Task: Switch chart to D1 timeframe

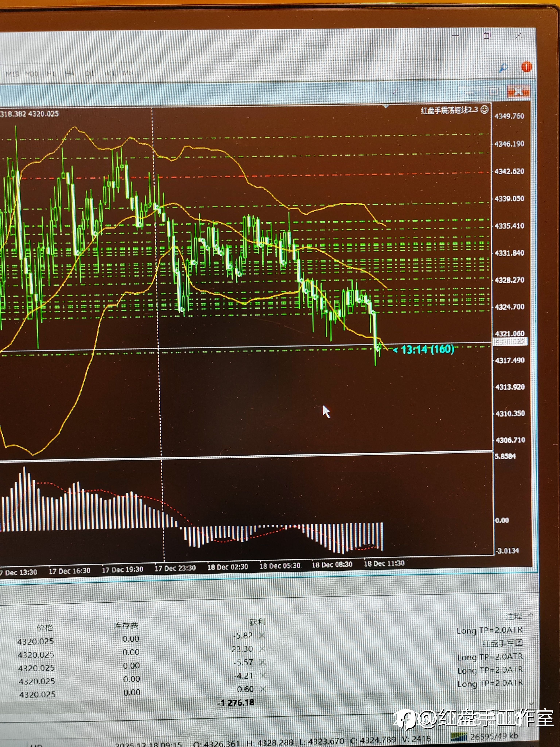Action: point(90,73)
